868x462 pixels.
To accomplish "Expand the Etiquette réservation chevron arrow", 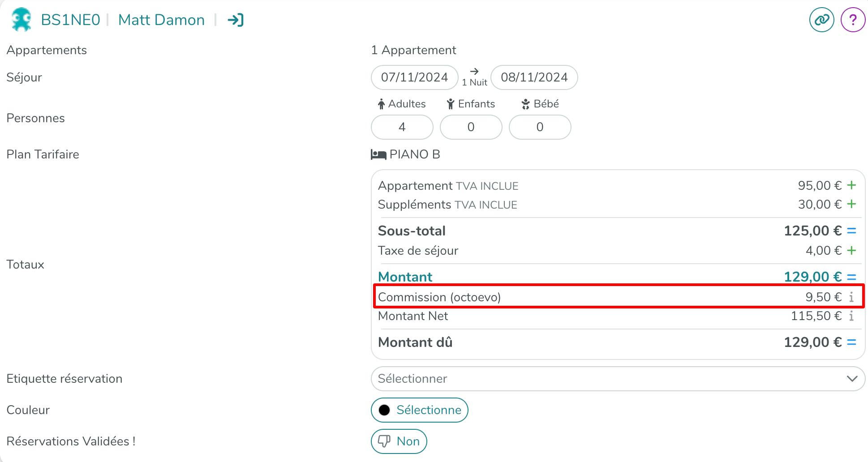I will [x=852, y=379].
